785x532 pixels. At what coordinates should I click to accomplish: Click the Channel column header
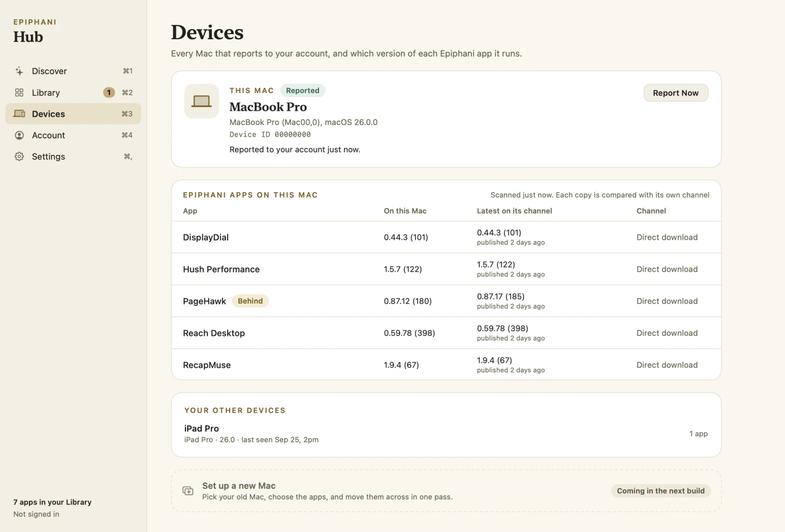coord(651,211)
